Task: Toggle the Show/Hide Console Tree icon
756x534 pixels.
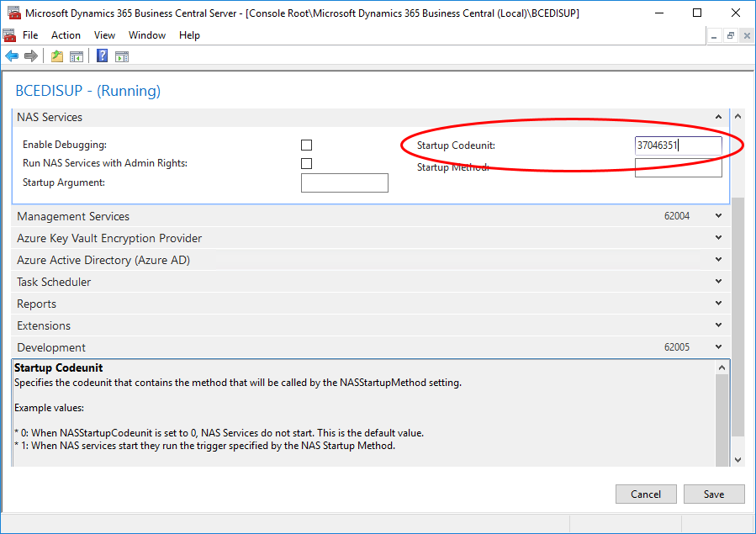Action: 77,56
